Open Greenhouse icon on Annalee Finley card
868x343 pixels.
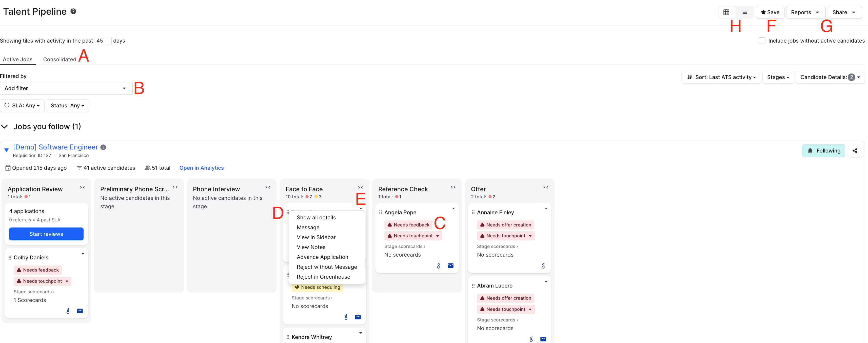coord(543,266)
